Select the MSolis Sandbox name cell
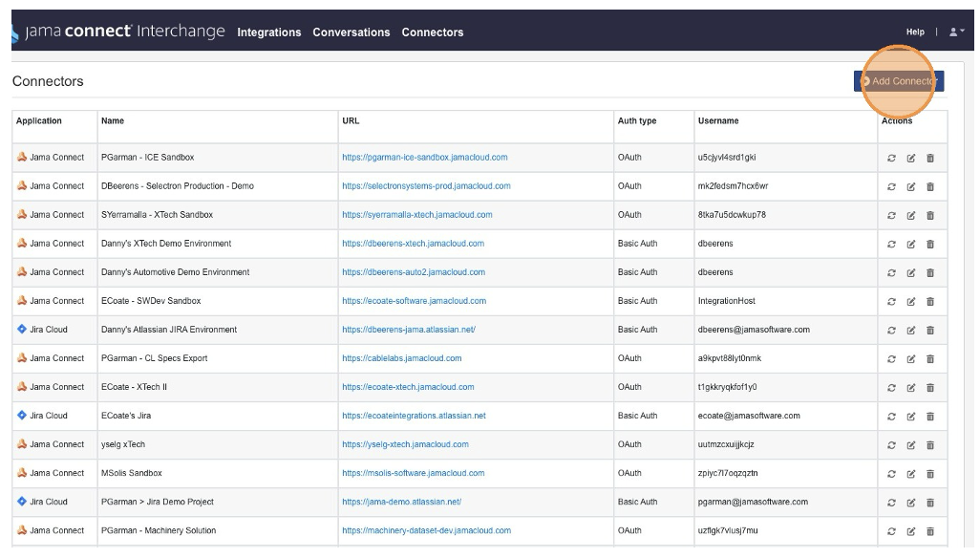 218,474
